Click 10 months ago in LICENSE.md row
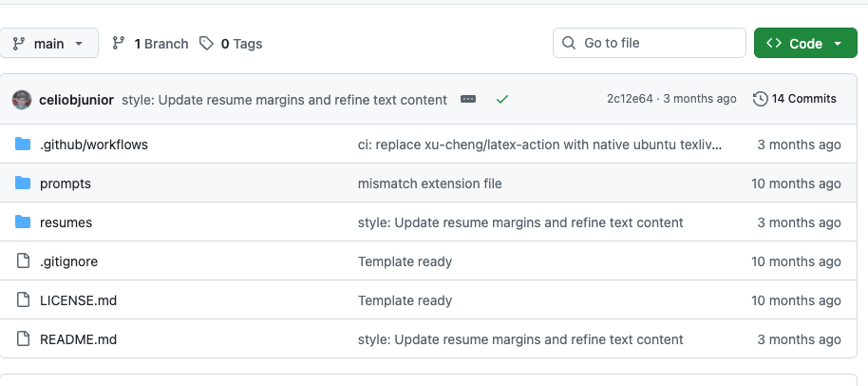The width and height of the screenshot is (868, 386). [796, 300]
